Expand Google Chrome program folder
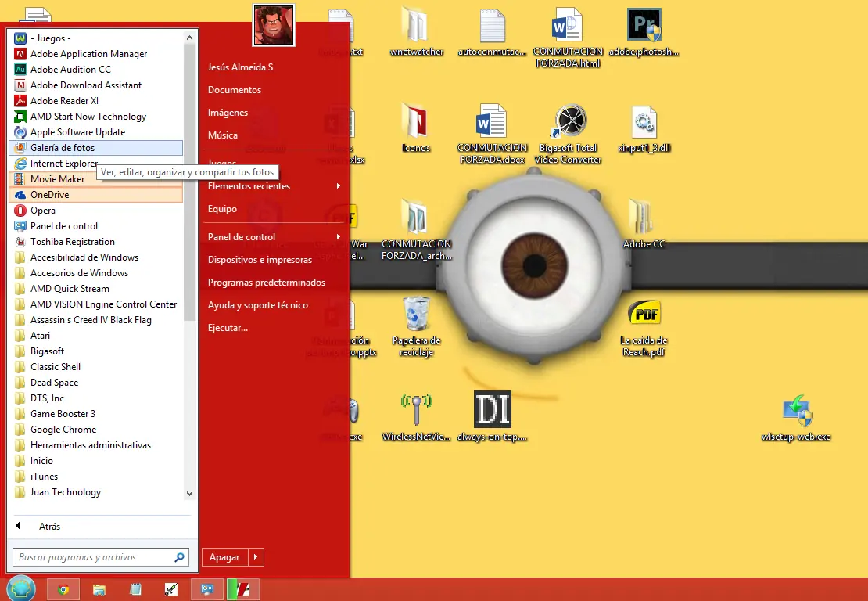 pyautogui.click(x=95, y=430)
